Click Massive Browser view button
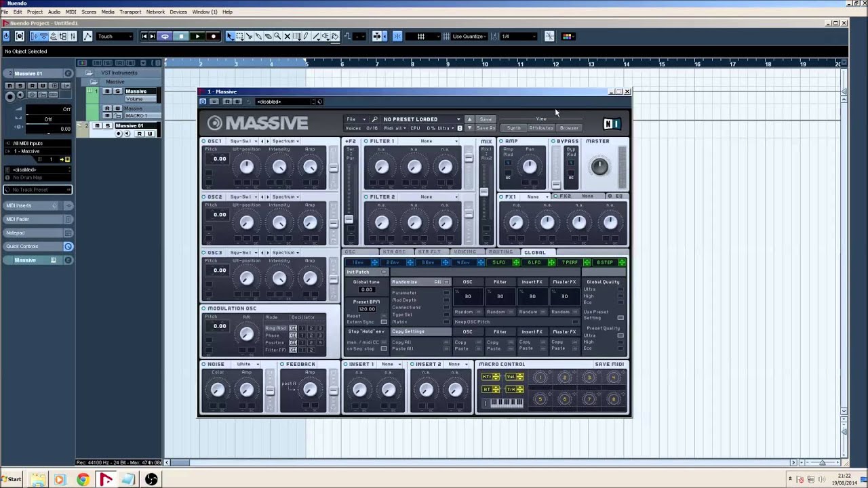Screen dimensions: 868x488 [x=569, y=128]
